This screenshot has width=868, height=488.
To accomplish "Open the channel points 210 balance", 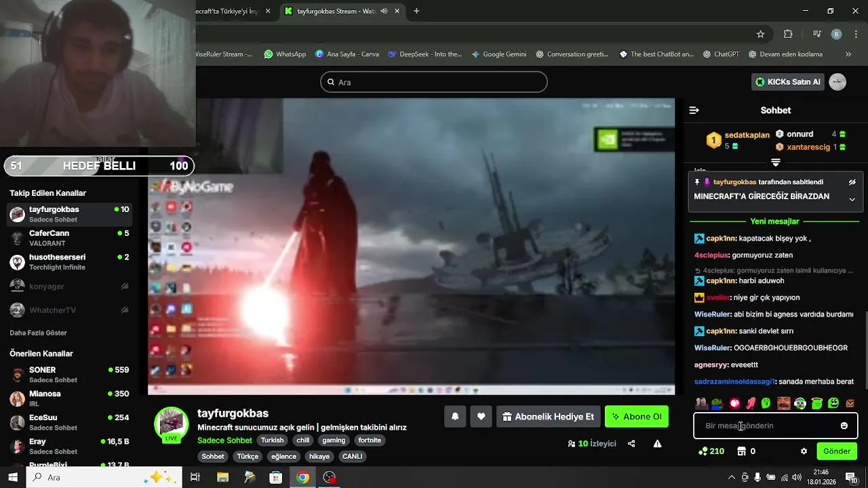I will tap(711, 451).
